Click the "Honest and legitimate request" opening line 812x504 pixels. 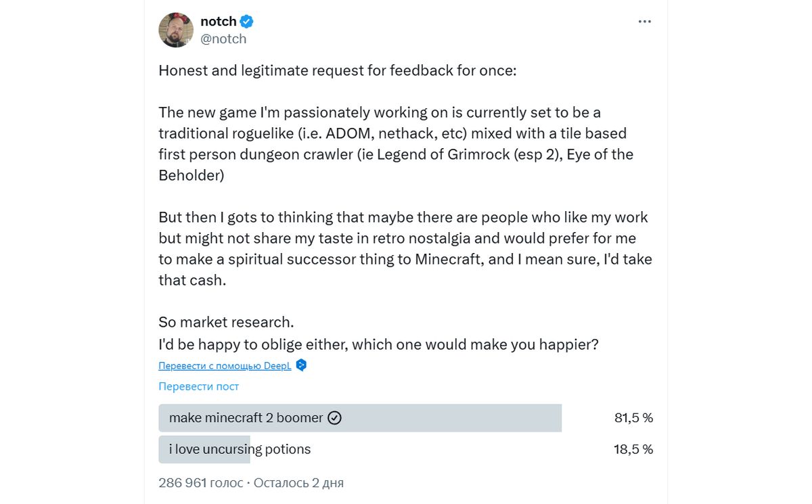click(337, 70)
